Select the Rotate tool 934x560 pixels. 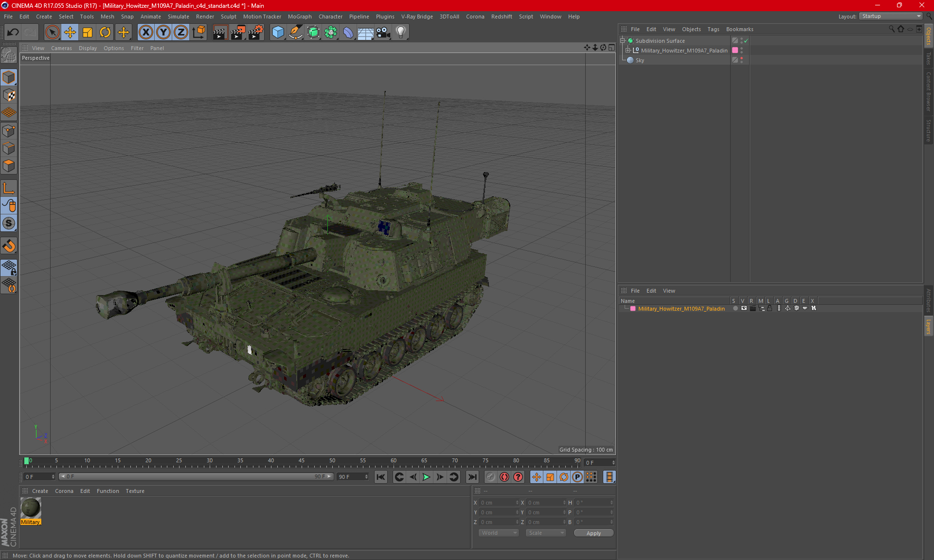[x=105, y=32]
